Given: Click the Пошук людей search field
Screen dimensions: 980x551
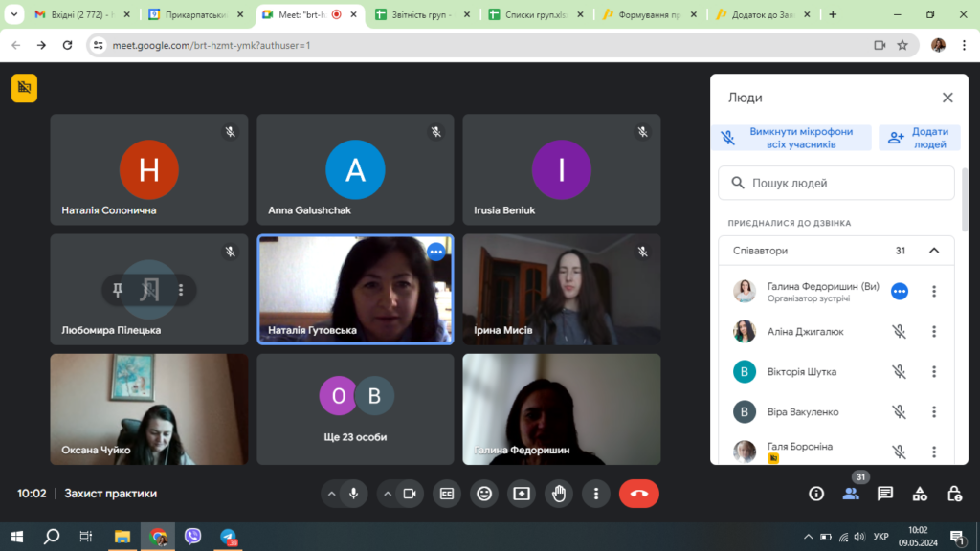Looking at the screenshot, I should click(837, 183).
